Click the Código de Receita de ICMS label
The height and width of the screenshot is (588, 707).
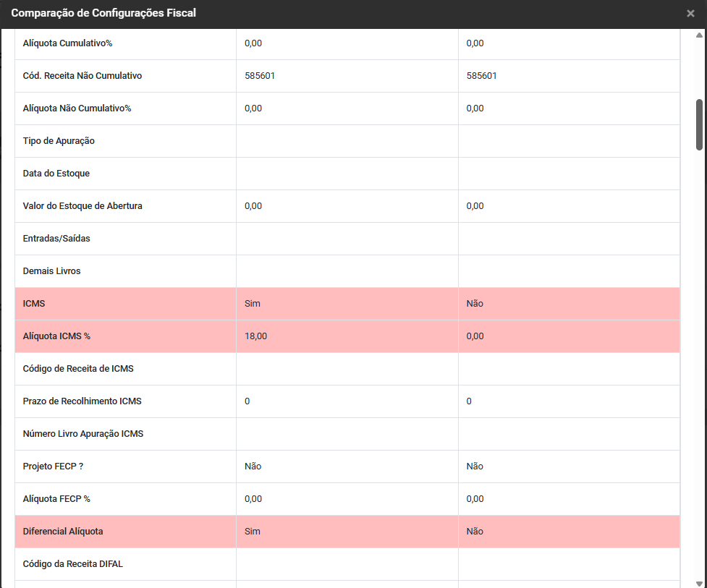click(78, 369)
